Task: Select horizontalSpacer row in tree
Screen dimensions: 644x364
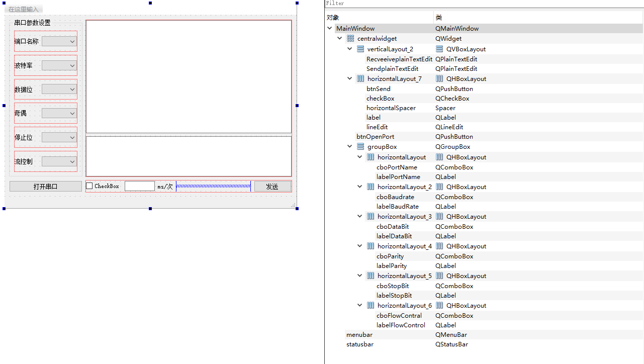Action: point(391,108)
